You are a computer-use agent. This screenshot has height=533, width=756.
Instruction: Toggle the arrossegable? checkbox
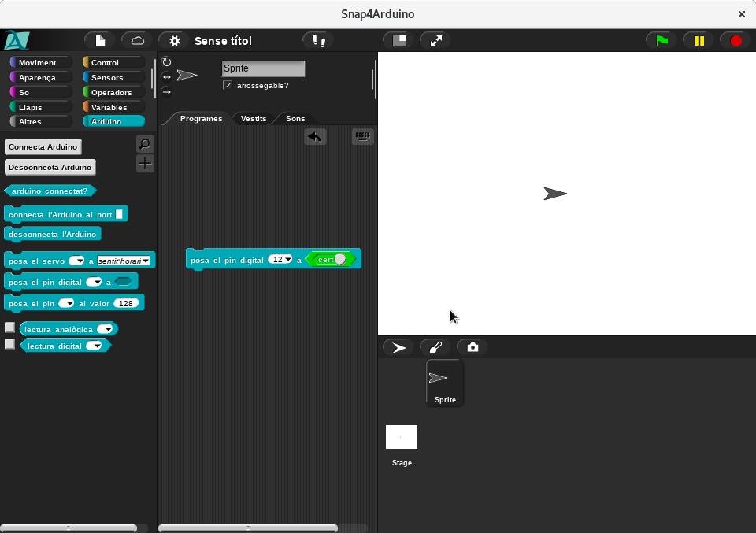(228, 85)
